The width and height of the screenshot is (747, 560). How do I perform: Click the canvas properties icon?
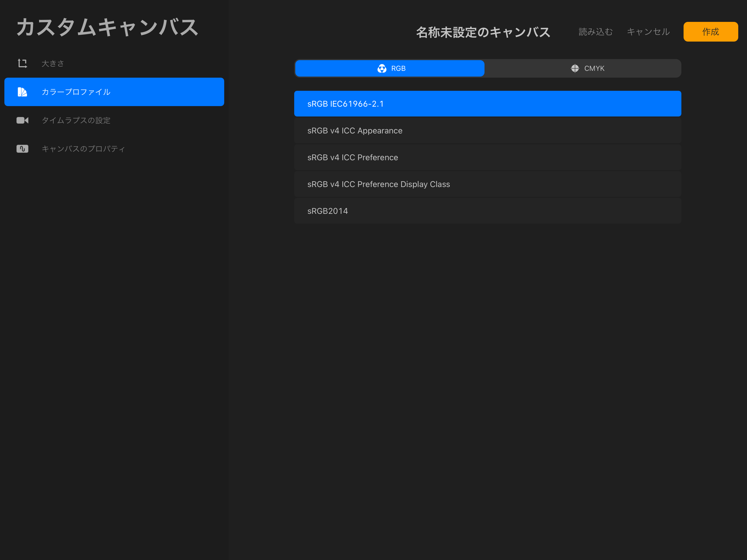click(22, 148)
